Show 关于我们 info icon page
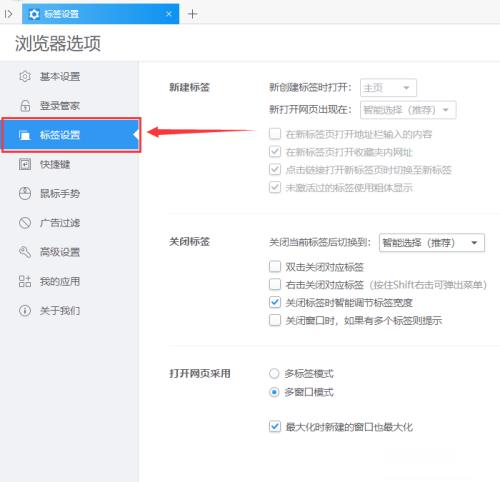 [x=25, y=310]
